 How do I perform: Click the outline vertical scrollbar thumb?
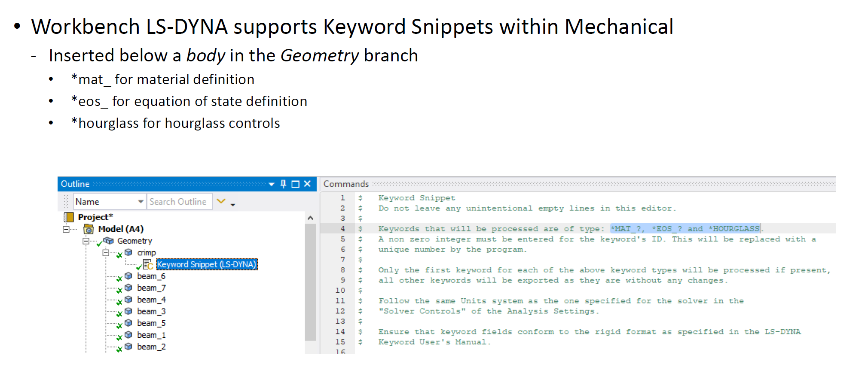(x=310, y=282)
